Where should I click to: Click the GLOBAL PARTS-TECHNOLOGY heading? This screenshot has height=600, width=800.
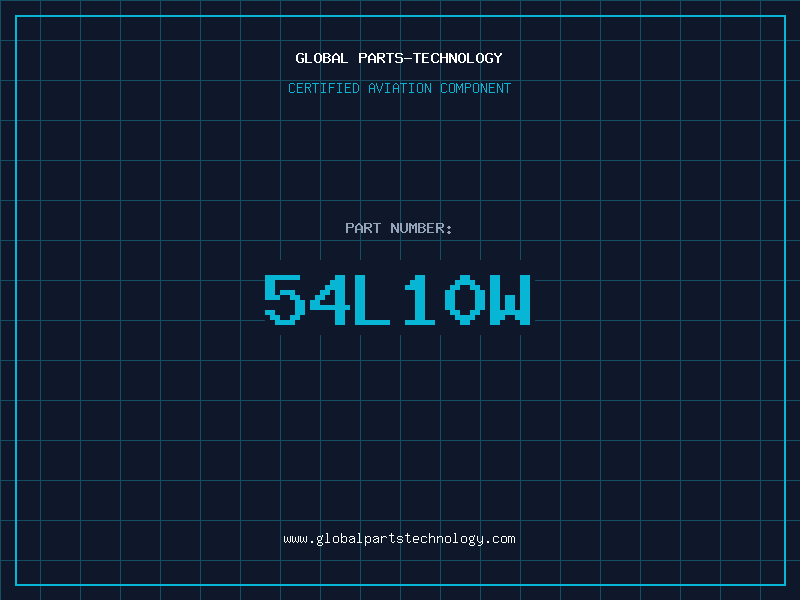tap(399, 58)
